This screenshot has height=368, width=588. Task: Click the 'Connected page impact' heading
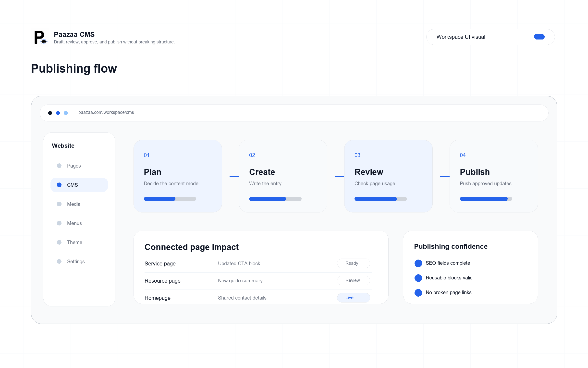(x=192, y=247)
